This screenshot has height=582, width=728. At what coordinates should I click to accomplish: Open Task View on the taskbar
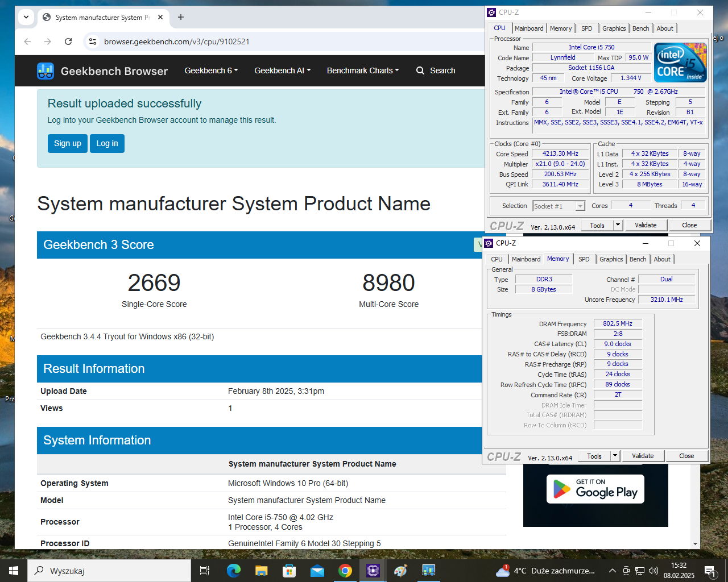[205, 571]
